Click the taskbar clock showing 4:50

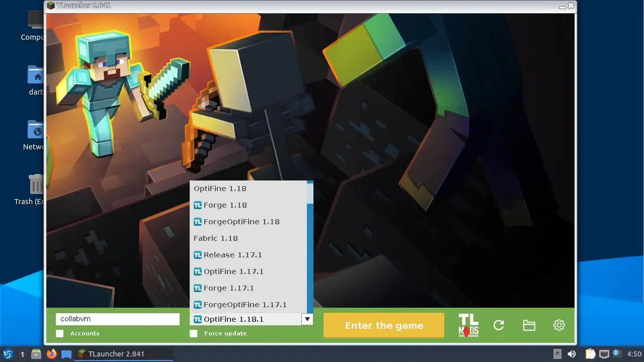(x=634, y=354)
